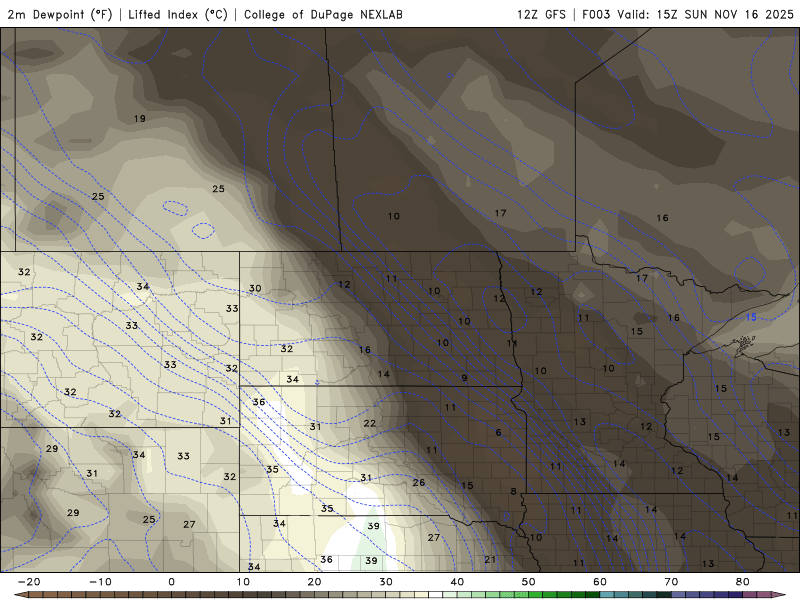Click the 80 label on the color scale

click(x=743, y=582)
